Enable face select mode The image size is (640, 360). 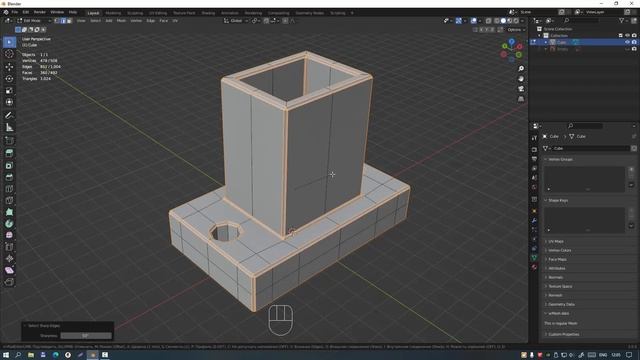[69, 20]
